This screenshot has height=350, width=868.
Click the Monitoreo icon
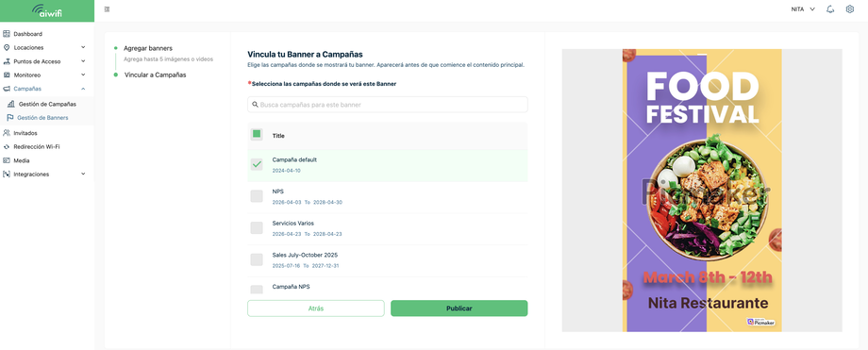click(x=7, y=75)
